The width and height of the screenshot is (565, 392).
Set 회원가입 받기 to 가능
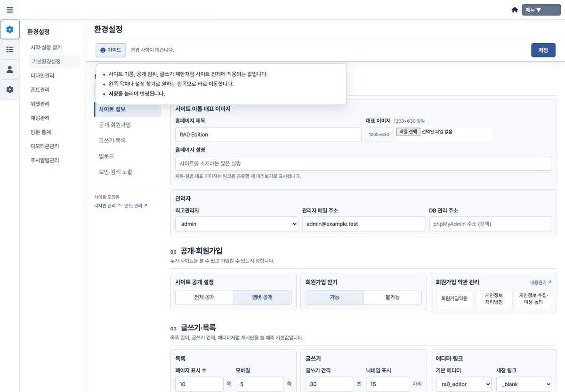(x=335, y=297)
